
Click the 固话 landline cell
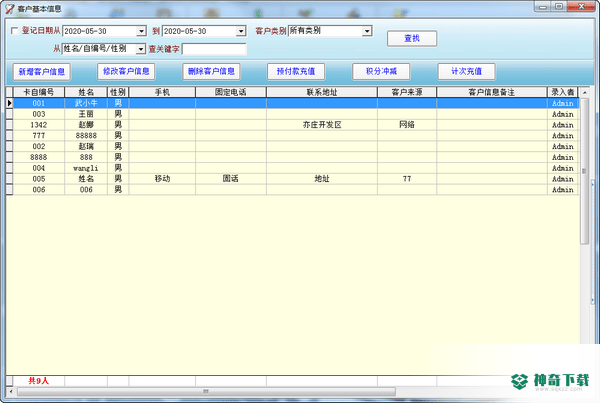coord(231,179)
